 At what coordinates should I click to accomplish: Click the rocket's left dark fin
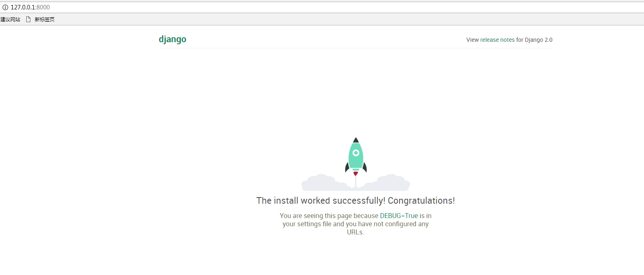pyautogui.click(x=347, y=167)
